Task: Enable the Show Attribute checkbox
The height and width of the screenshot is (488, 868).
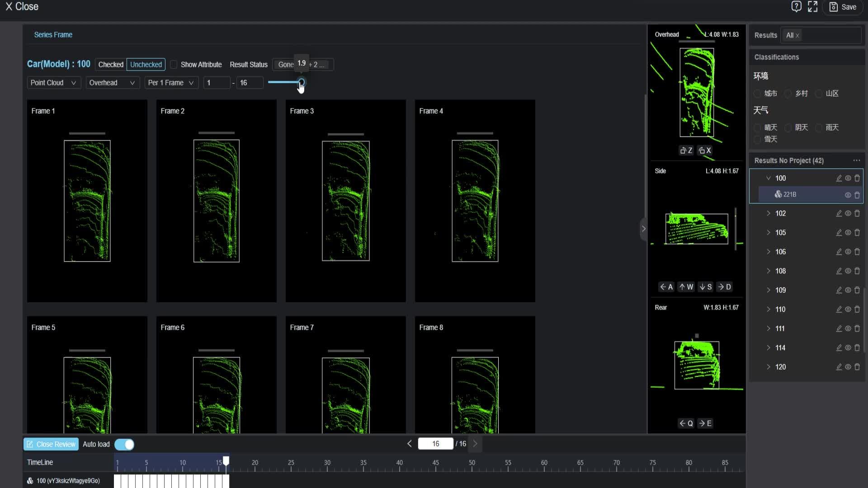Action: coord(174,65)
